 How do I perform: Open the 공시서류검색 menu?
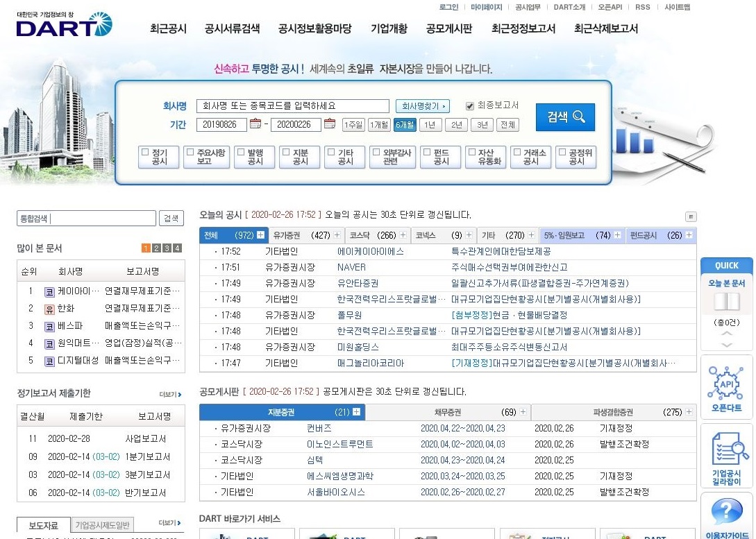tap(233, 29)
